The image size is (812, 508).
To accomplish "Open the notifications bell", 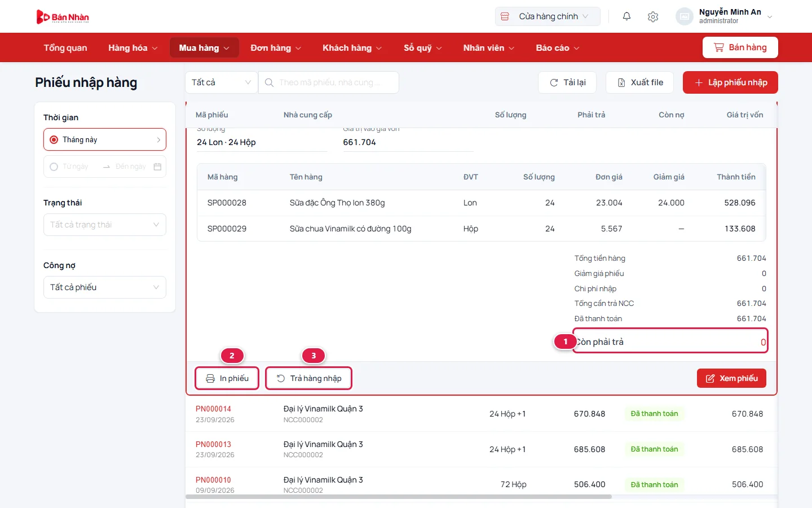I will (x=626, y=16).
